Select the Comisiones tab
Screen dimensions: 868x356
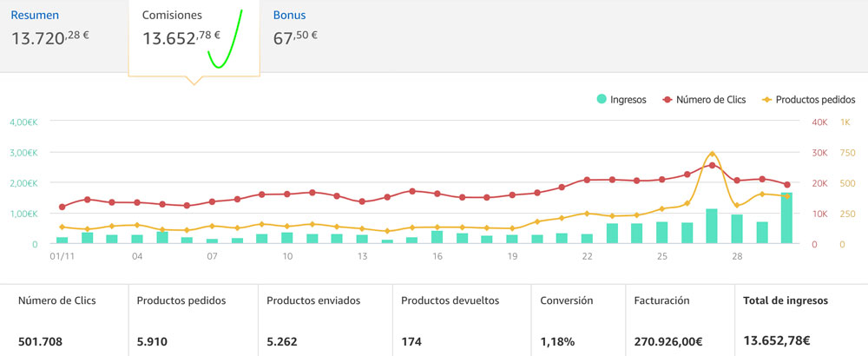(x=172, y=16)
